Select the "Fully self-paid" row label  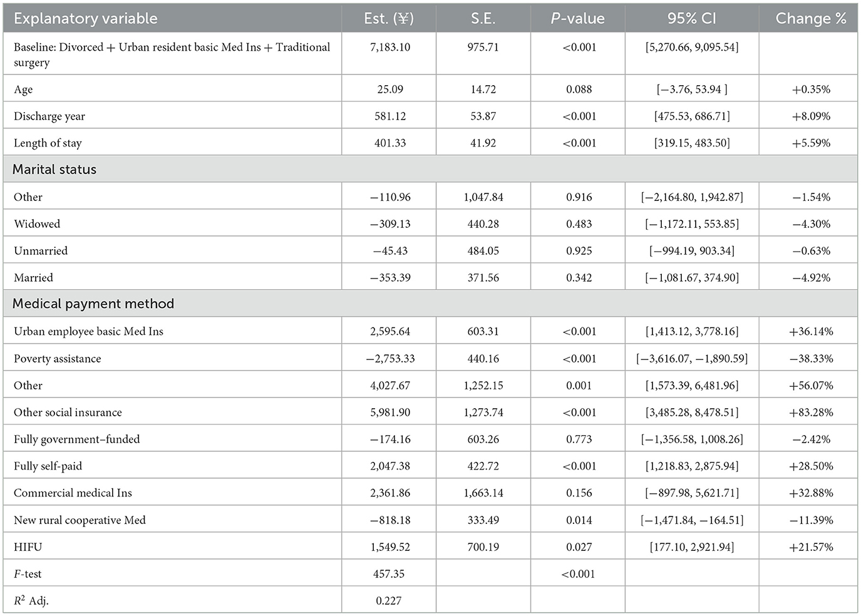tap(48, 466)
